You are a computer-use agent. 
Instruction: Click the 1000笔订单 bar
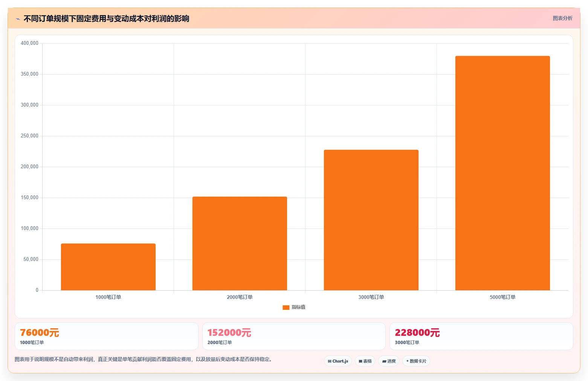pos(108,267)
